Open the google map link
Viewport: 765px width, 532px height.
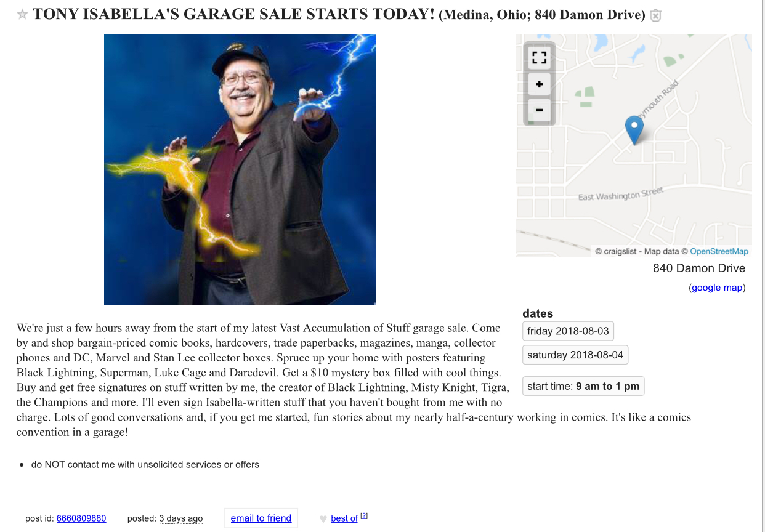[717, 288]
